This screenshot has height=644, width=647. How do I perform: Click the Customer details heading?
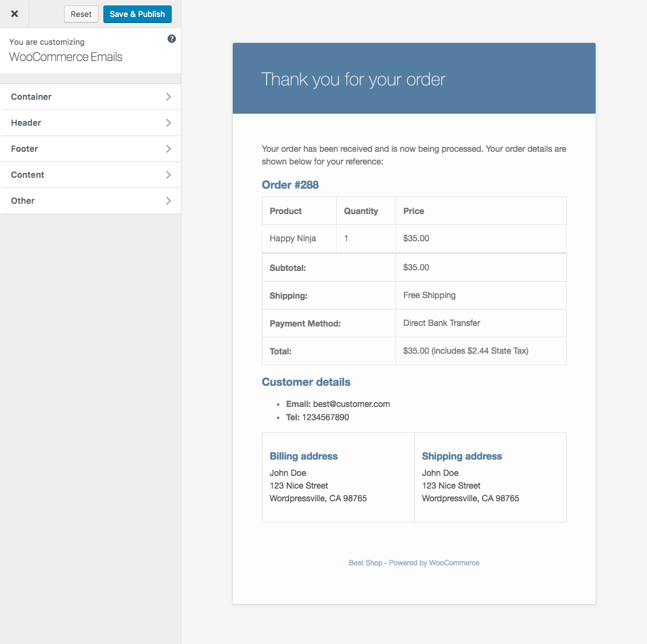tap(306, 382)
